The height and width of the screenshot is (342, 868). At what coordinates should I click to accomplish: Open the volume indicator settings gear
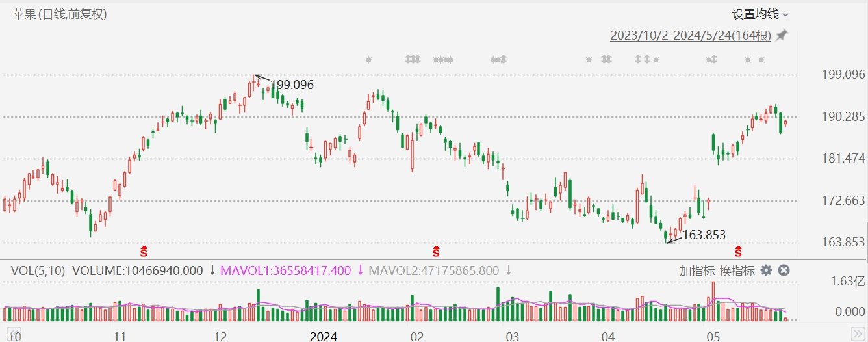pyautogui.click(x=767, y=270)
